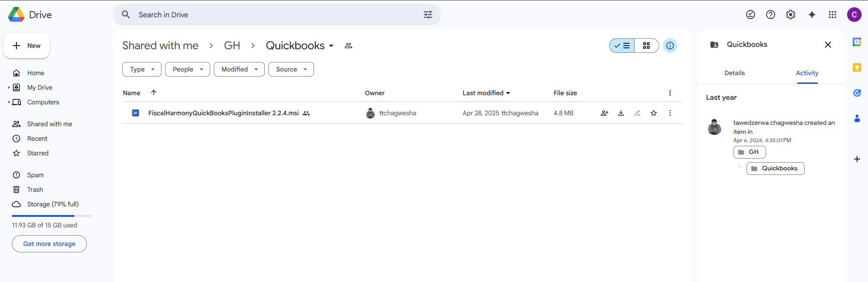
Task: Open GH folder chip in activity
Action: tap(749, 152)
